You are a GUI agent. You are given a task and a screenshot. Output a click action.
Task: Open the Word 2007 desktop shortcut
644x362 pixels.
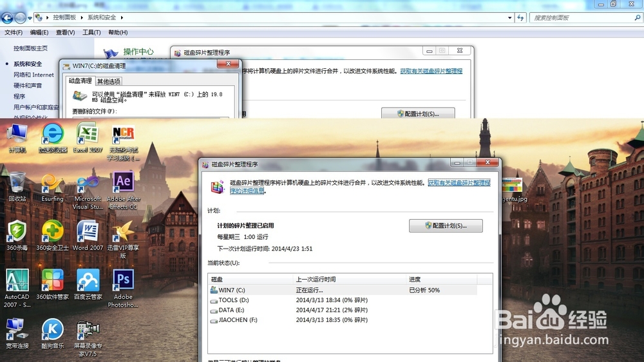click(x=88, y=236)
